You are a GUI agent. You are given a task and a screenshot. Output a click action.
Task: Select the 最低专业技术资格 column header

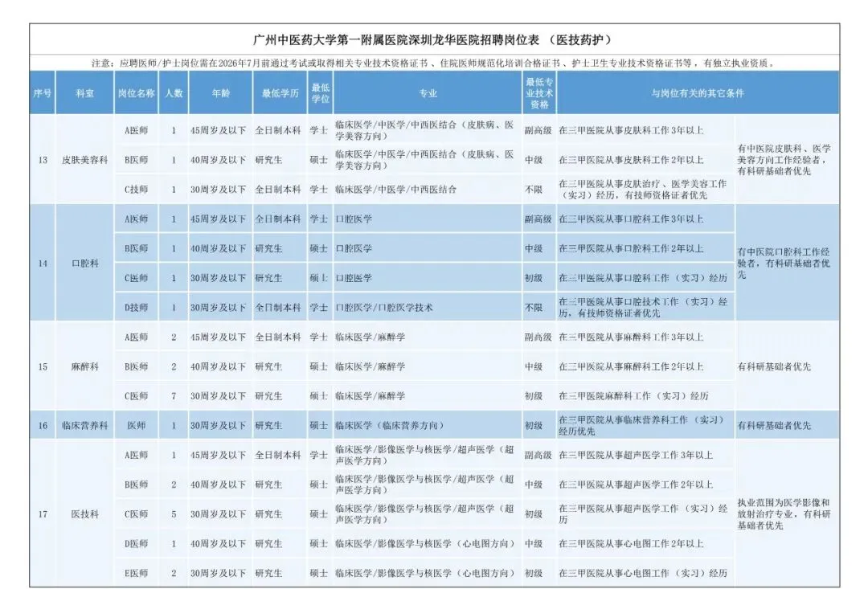[x=539, y=93]
